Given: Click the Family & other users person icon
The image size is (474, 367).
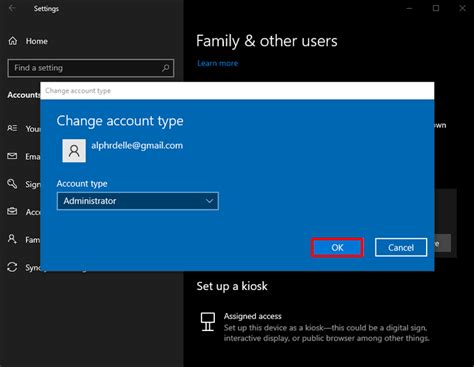Looking at the screenshot, I should (12, 239).
